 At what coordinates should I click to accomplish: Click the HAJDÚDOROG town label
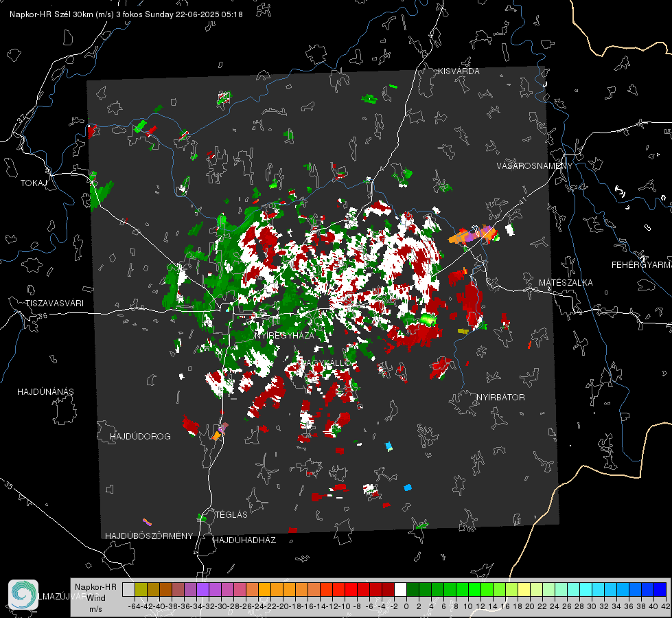click(x=140, y=437)
